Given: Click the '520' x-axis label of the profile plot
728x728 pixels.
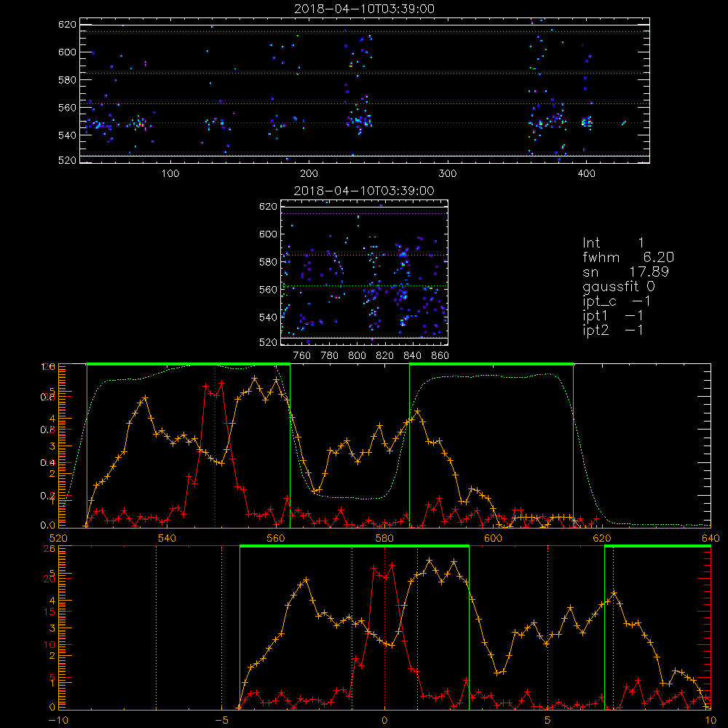Looking at the screenshot, I should [x=58, y=539].
